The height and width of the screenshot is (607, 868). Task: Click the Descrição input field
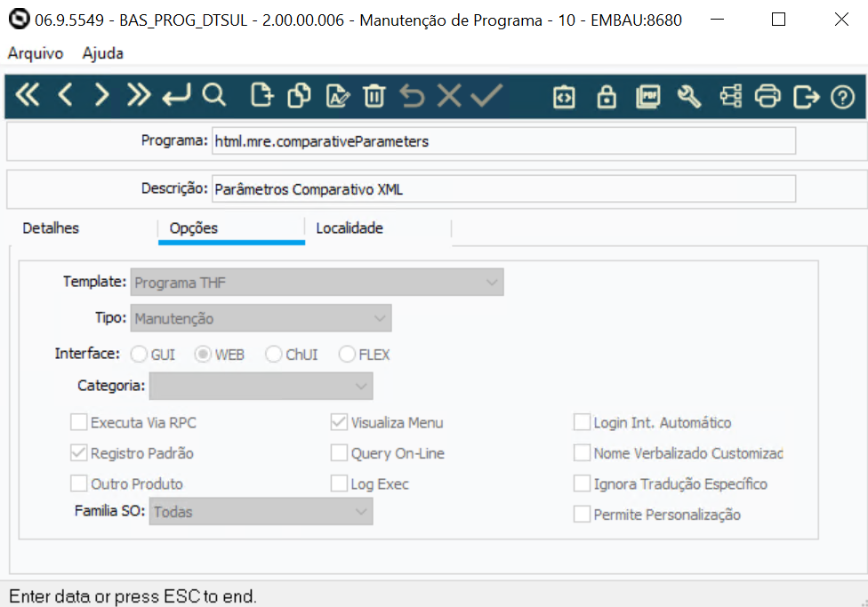503,189
